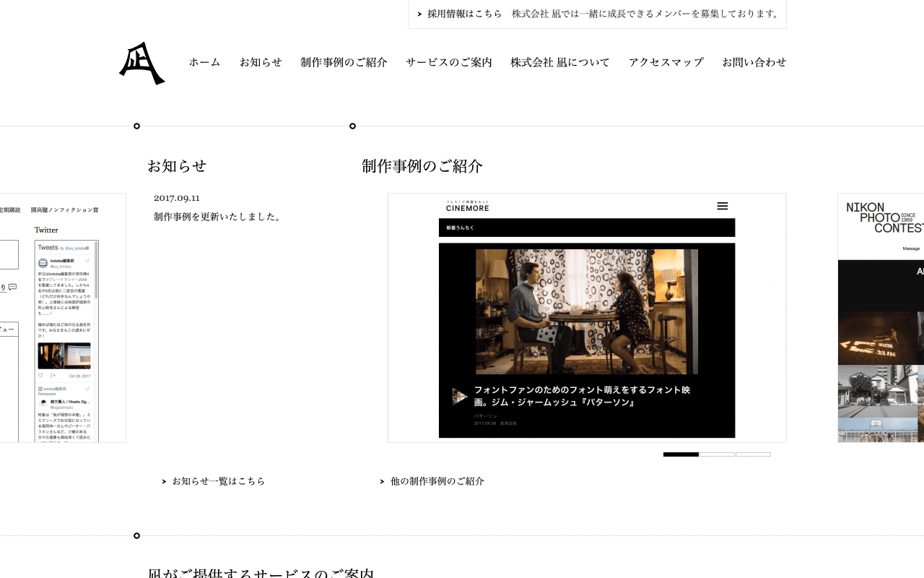This screenshot has width=924, height=578.
Task: Switch to the second slide indicator
Action: (717, 454)
